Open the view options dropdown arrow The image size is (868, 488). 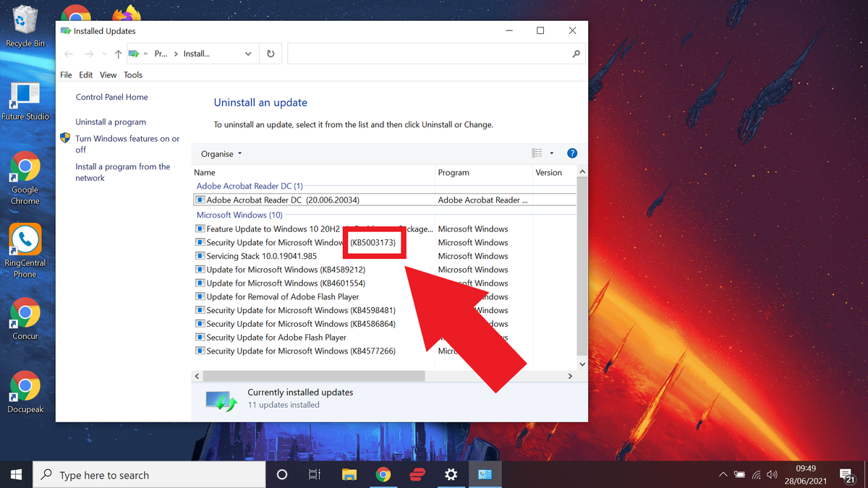(x=553, y=153)
